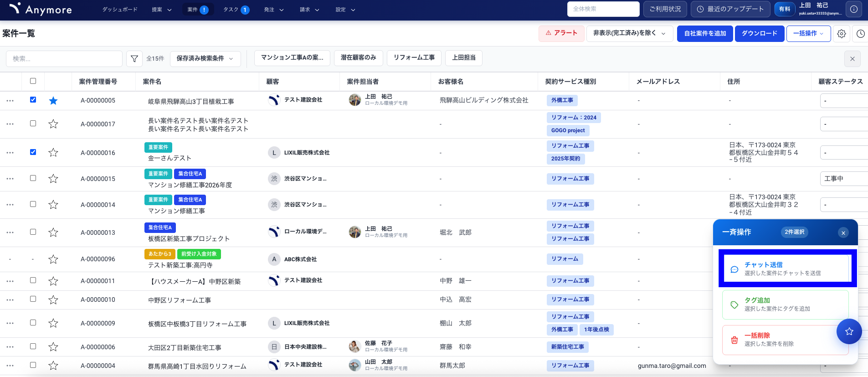Uncheck case A-00000016
This screenshot has height=377, width=868.
(33, 152)
